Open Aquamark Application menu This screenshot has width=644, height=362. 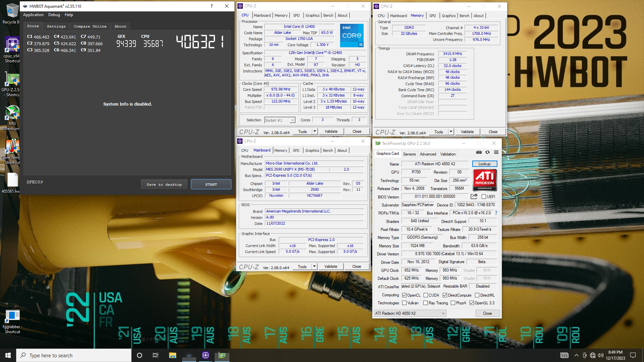pyautogui.click(x=33, y=15)
